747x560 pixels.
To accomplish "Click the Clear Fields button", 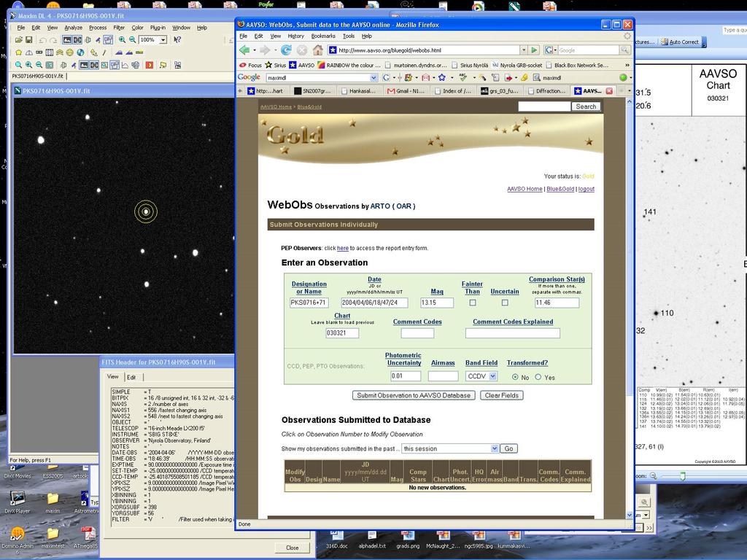I will point(502,395).
